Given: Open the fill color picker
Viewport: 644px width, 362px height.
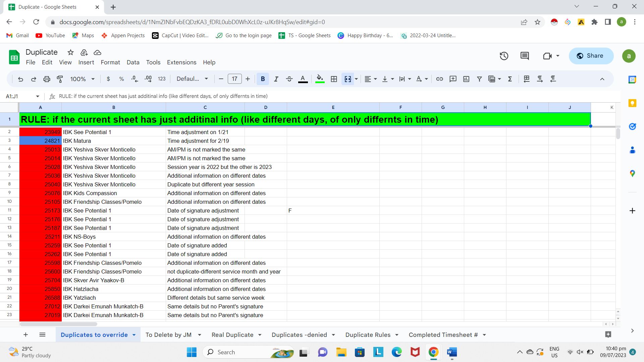Looking at the screenshot, I should click(320, 79).
